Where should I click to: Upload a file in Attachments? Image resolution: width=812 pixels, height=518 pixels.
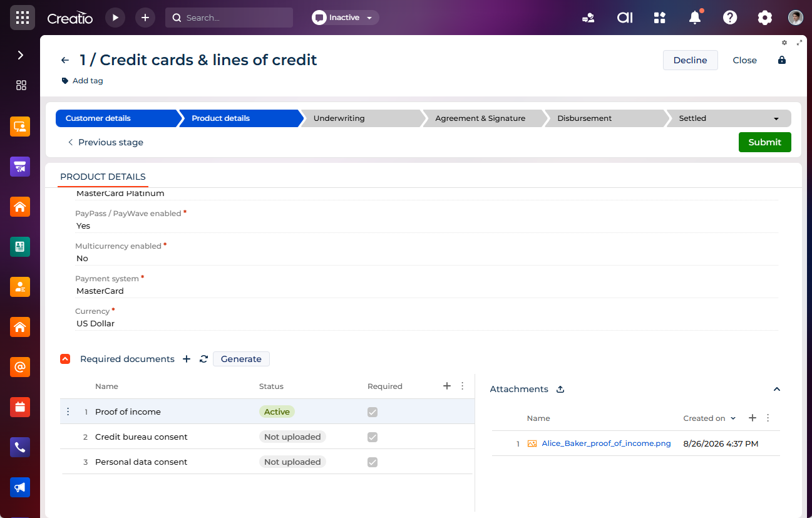560,389
